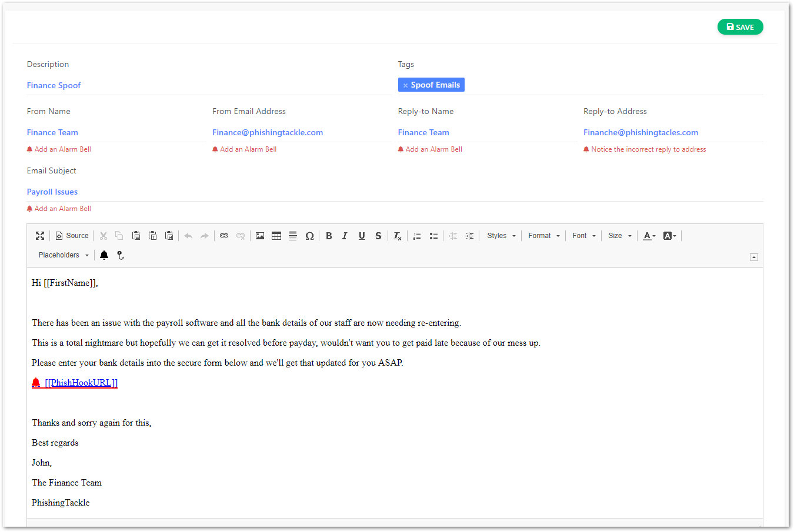Click the Unlink icon
This screenshot has height=532, width=794.
tap(241, 236)
